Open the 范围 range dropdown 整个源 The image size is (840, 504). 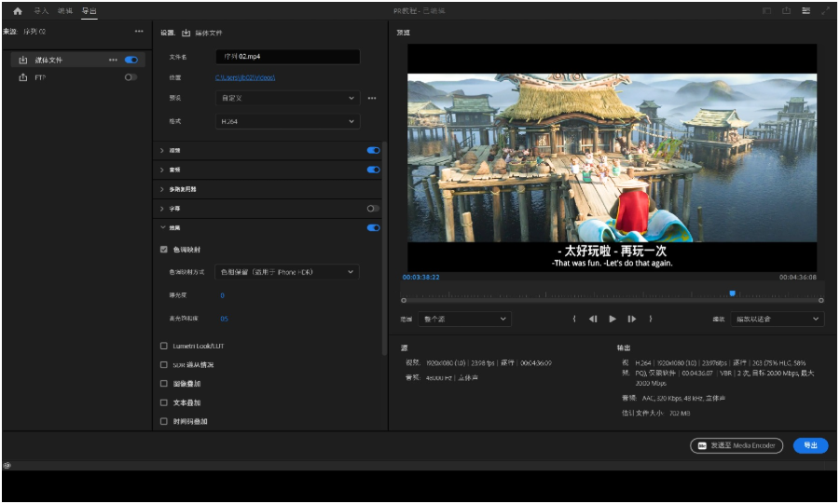464,320
